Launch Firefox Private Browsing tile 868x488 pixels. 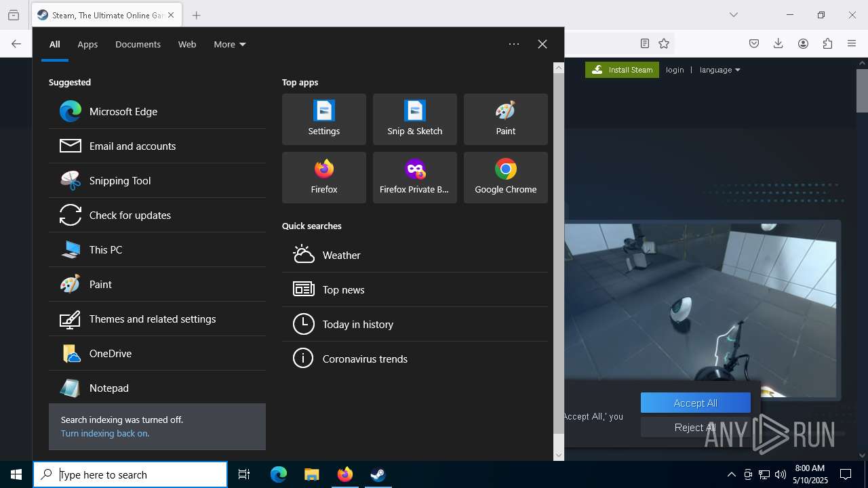click(x=415, y=178)
